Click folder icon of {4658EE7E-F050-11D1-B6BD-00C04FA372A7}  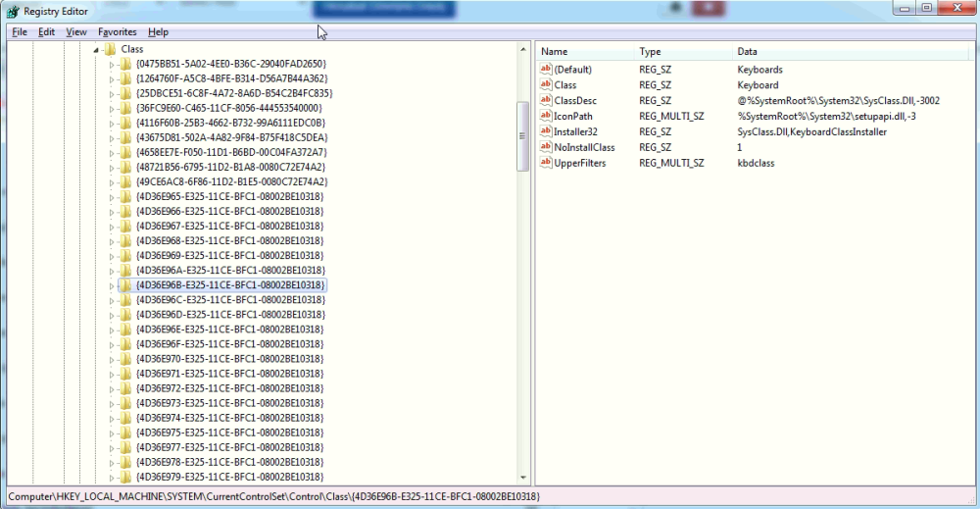pyautogui.click(x=125, y=152)
